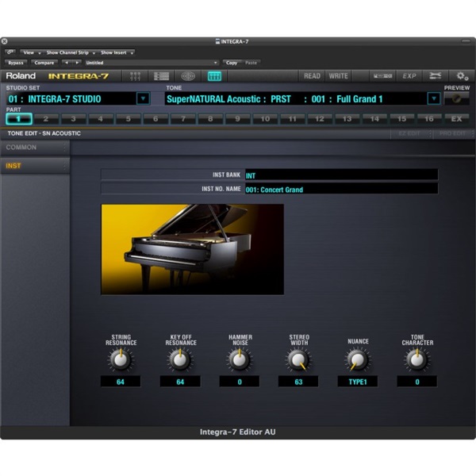Click the window toolbar pill button
This screenshot has width=476, height=476.
click(x=466, y=41)
